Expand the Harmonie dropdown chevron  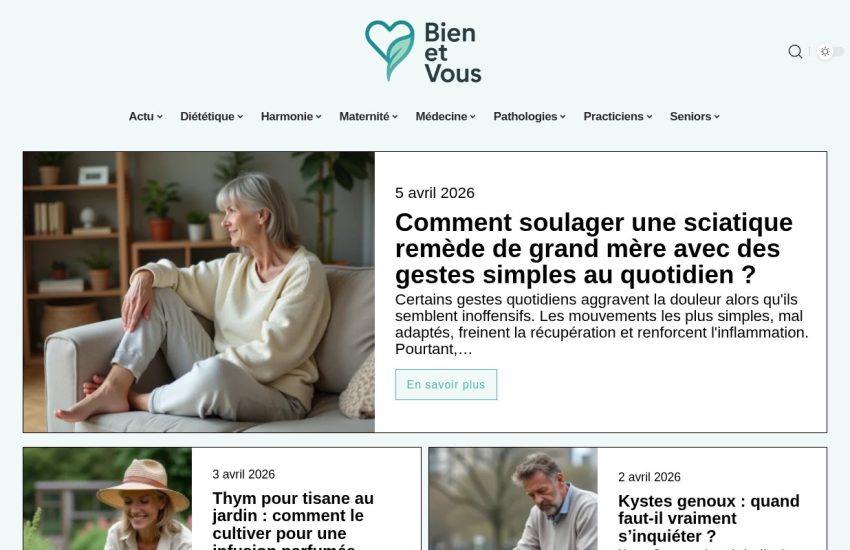click(x=319, y=117)
